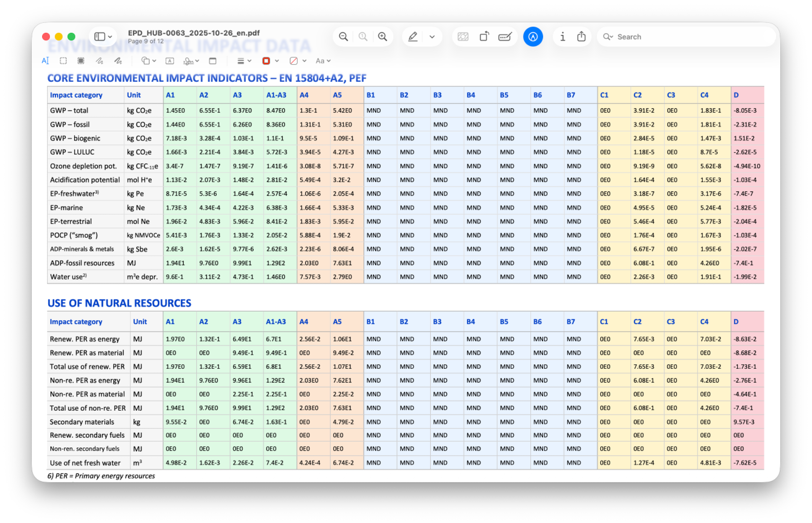Insert a text box with the Text tool

(169, 60)
